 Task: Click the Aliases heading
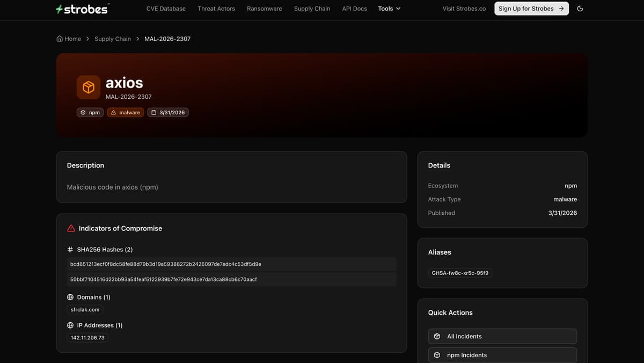440,252
